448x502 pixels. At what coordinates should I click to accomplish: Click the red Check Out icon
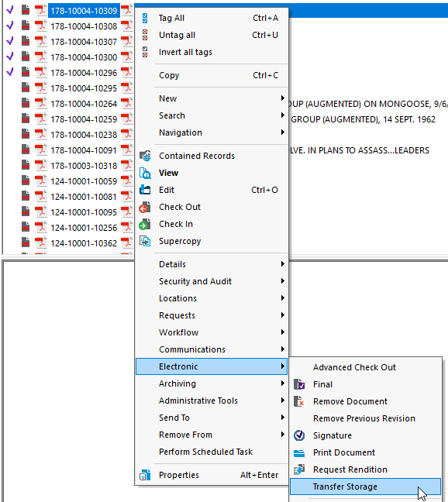(145, 207)
